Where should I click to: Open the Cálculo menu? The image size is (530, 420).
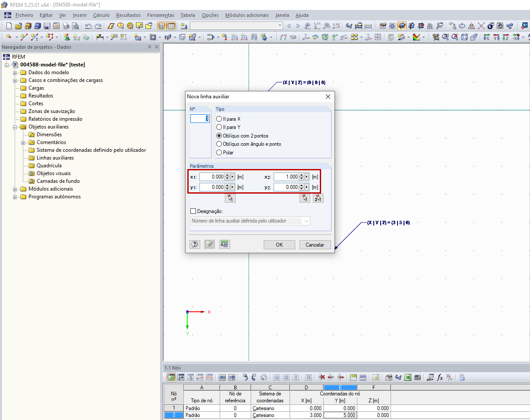coord(101,15)
